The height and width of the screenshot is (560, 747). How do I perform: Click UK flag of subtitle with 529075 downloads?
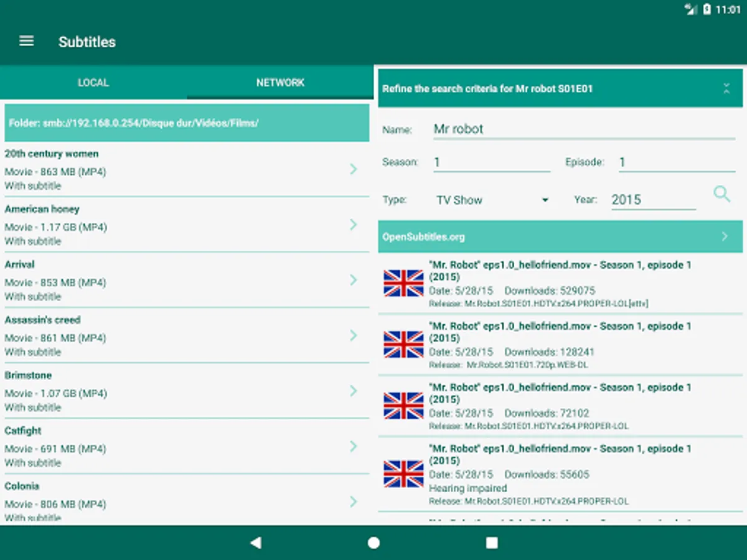(403, 283)
